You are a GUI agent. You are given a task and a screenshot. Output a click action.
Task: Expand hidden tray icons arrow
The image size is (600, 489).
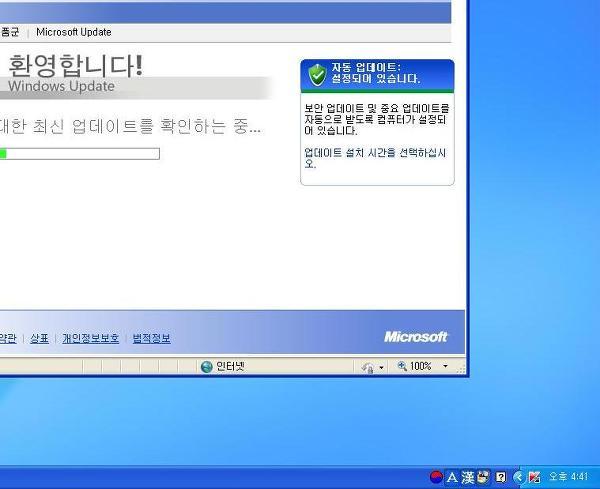(518, 477)
